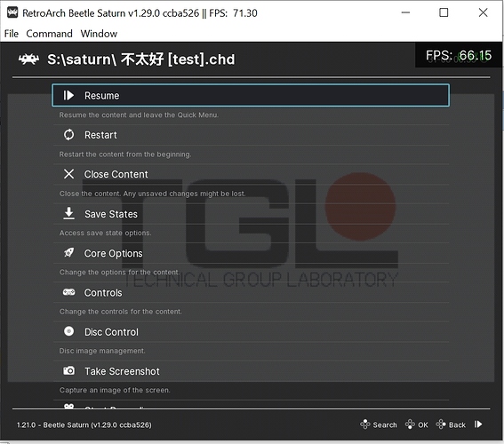
Task: Open the Controls submenu
Action: 251,292
